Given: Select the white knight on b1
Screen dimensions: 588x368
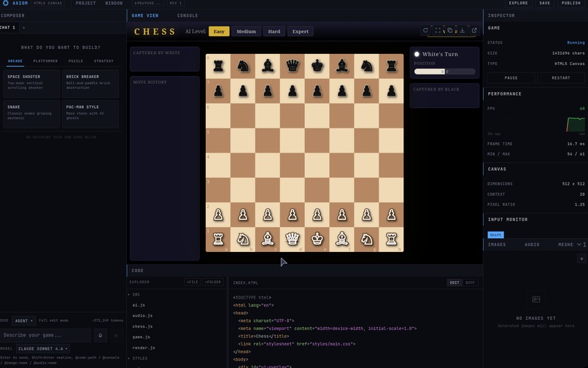Looking at the screenshot, I should pos(243,239).
